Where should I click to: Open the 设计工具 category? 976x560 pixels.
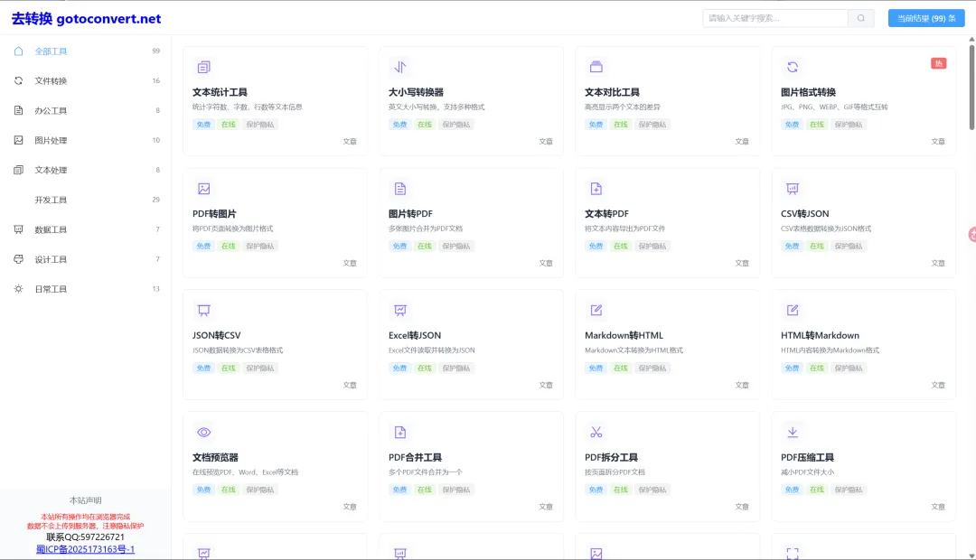[86, 259]
